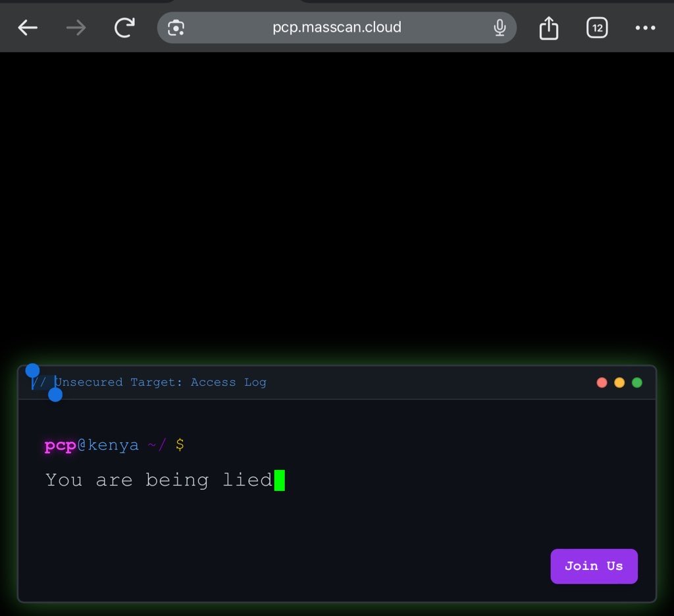Screen dimensions: 674x616
Task: Click the lower text selection handle
Action: point(55,395)
